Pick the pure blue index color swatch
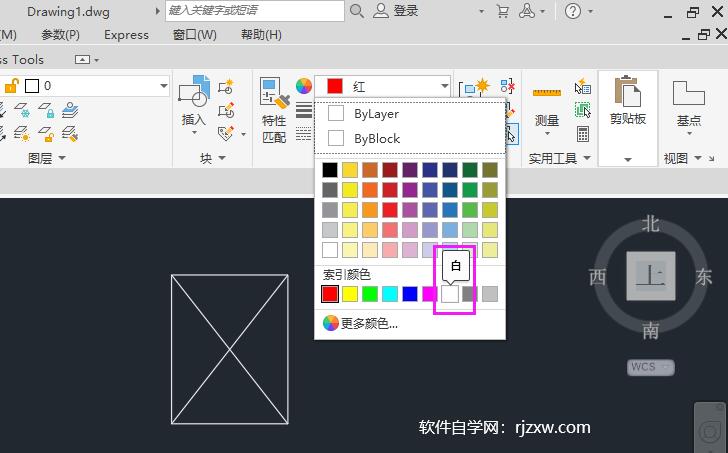 [x=410, y=294]
